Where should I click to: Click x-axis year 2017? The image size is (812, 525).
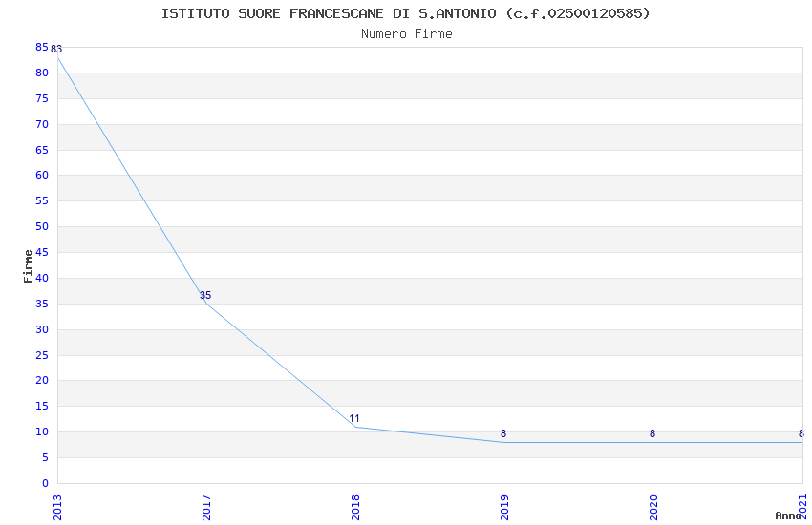click(x=206, y=508)
